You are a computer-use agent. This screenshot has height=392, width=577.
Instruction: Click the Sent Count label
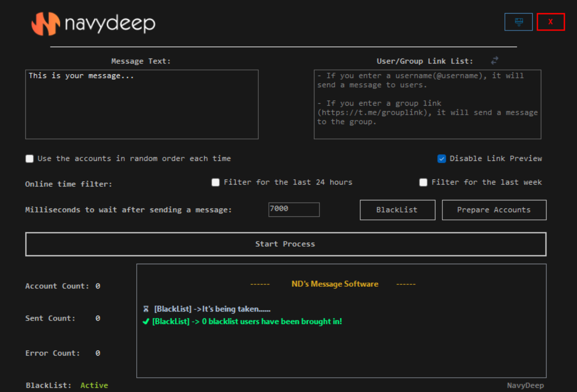pos(50,318)
